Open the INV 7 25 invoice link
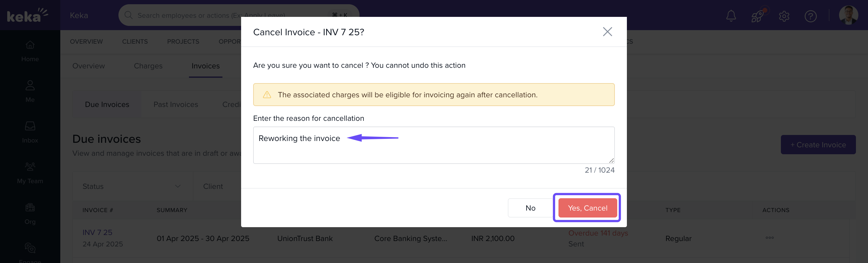 [97, 232]
